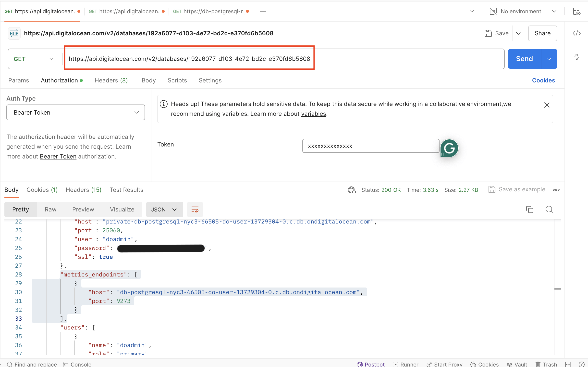This screenshot has height=367, width=588.
Task: Click the Share button
Action: [x=542, y=33]
